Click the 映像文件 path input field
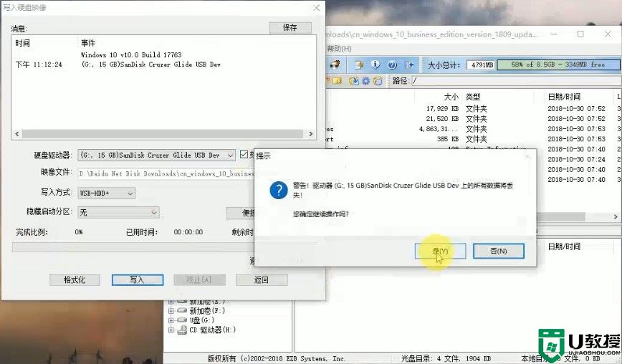Image resolution: width=622 pixels, height=364 pixels. click(x=166, y=173)
